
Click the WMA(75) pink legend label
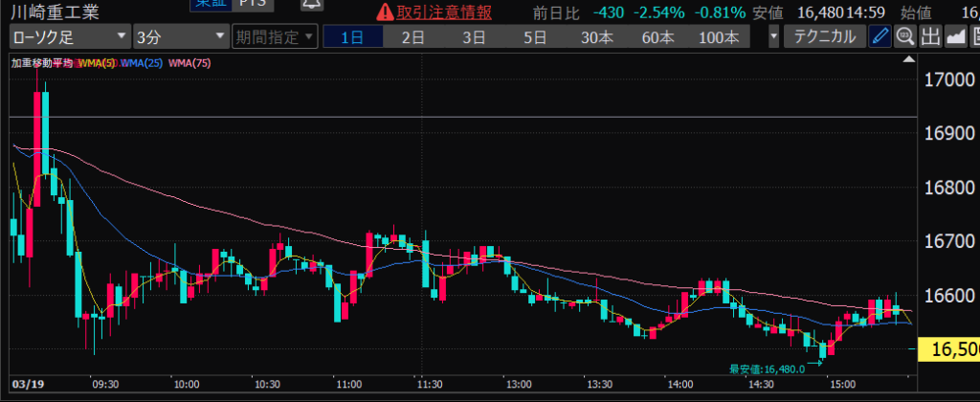tap(190, 64)
